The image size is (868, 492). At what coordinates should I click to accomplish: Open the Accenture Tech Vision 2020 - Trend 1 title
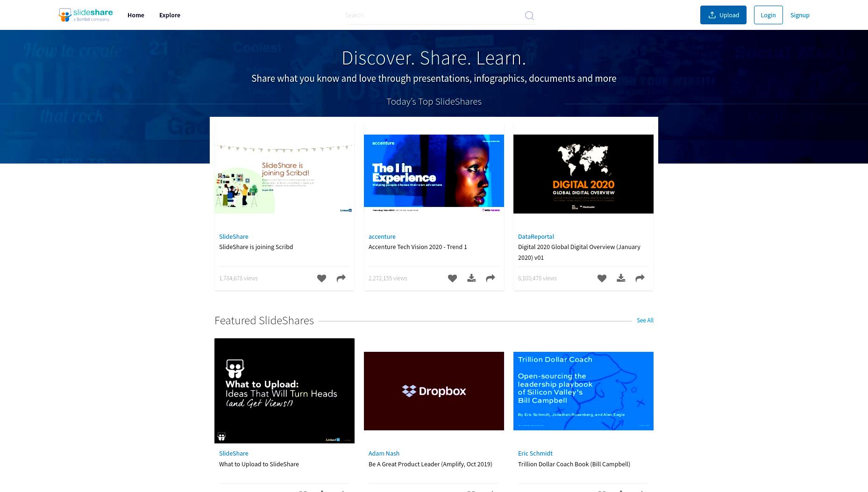click(x=418, y=247)
